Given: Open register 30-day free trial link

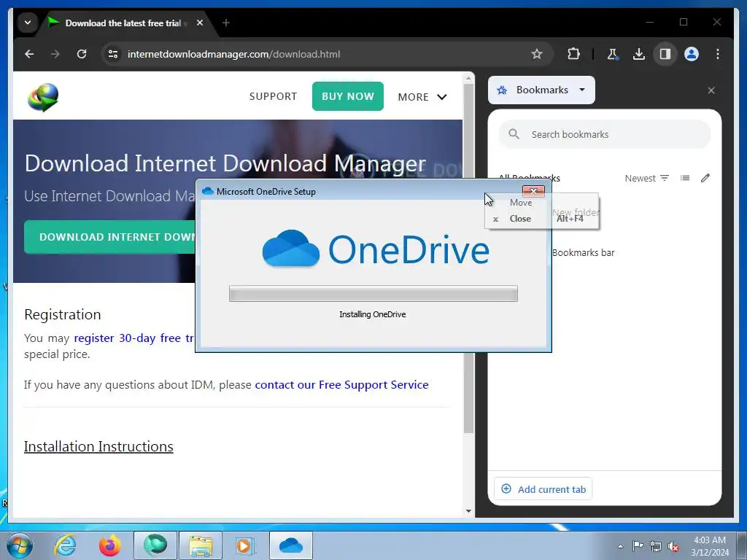Looking at the screenshot, I should pos(133,338).
